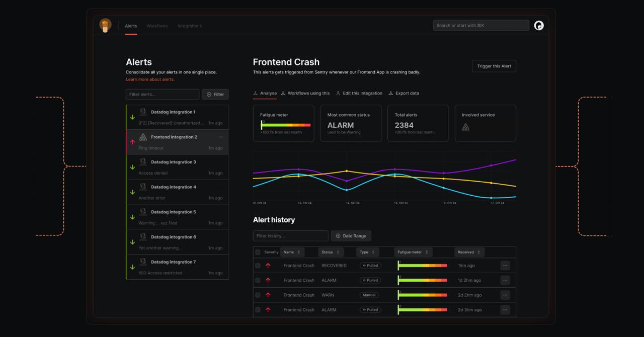The height and width of the screenshot is (337, 644).
Task: Click the Datadog integration 1 service icon
Action: click(x=143, y=112)
